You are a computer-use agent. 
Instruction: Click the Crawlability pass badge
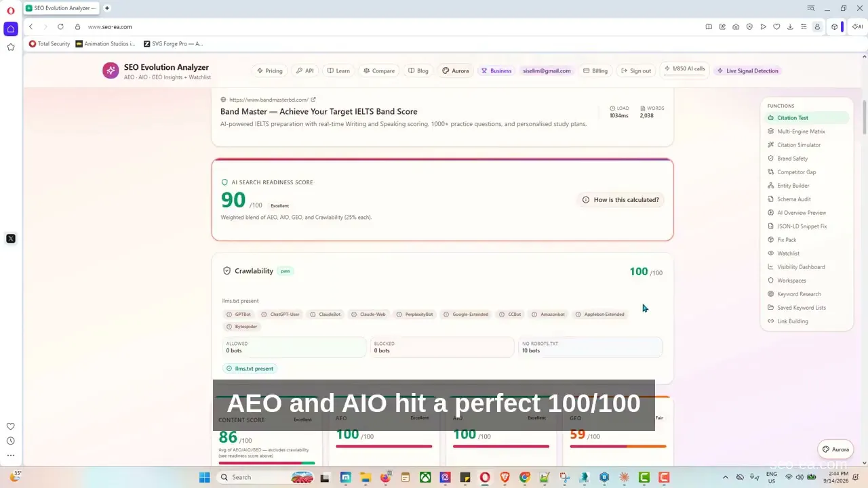click(x=285, y=271)
